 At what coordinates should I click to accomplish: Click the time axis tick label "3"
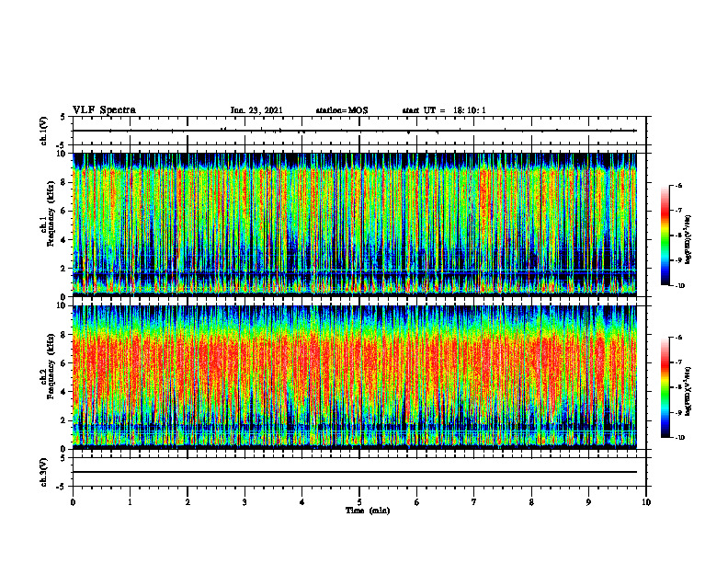245,502
